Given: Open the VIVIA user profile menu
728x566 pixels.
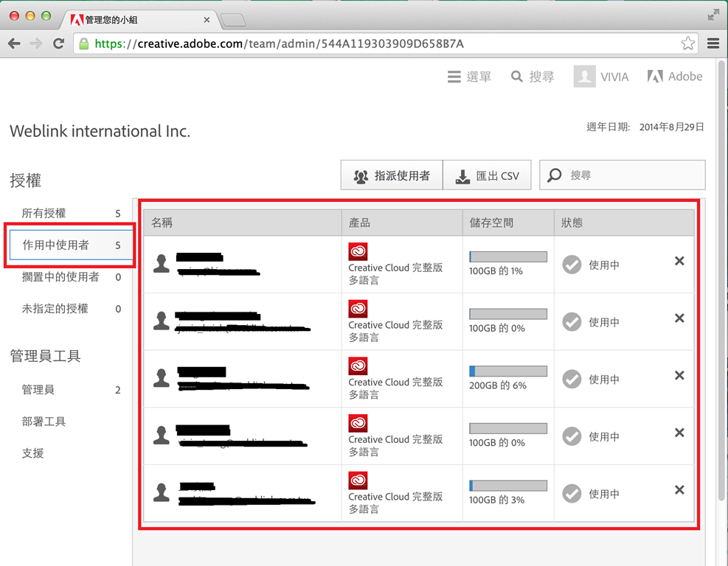Looking at the screenshot, I should click(601, 77).
